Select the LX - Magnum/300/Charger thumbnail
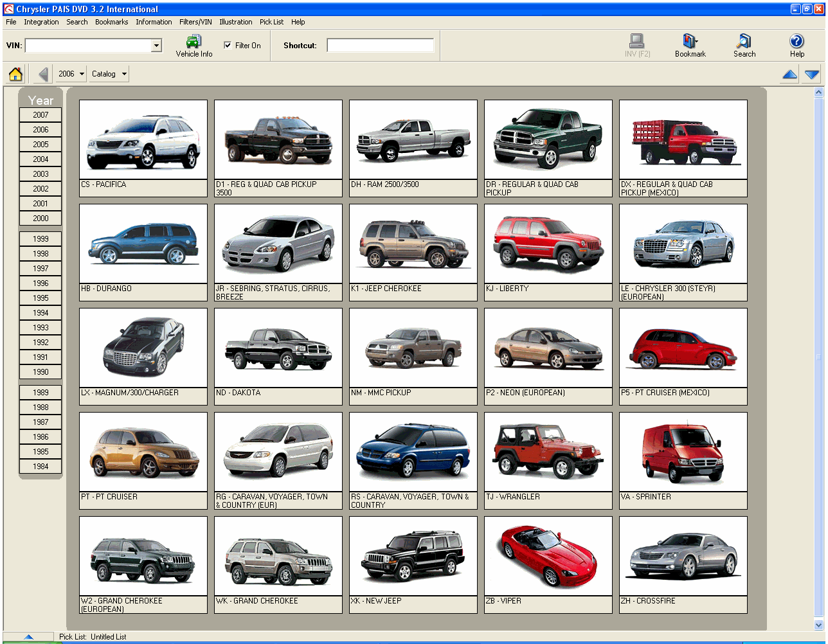Image resolution: width=828 pixels, height=644 pixels. [x=143, y=348]
